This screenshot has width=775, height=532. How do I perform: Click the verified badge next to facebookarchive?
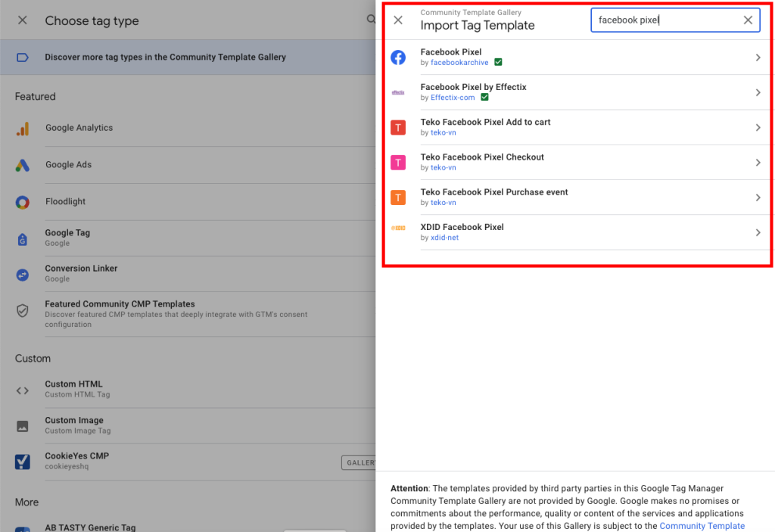coord(498,62)
